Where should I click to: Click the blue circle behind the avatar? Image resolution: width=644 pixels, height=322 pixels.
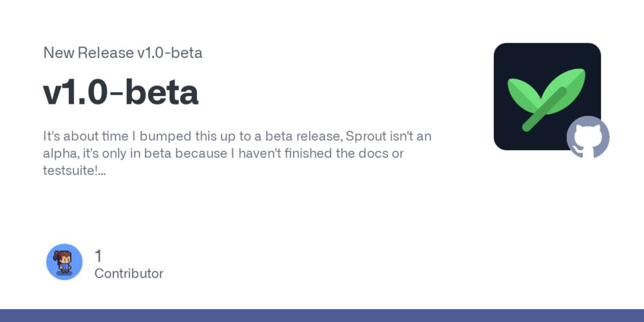(x=64, y=262)
